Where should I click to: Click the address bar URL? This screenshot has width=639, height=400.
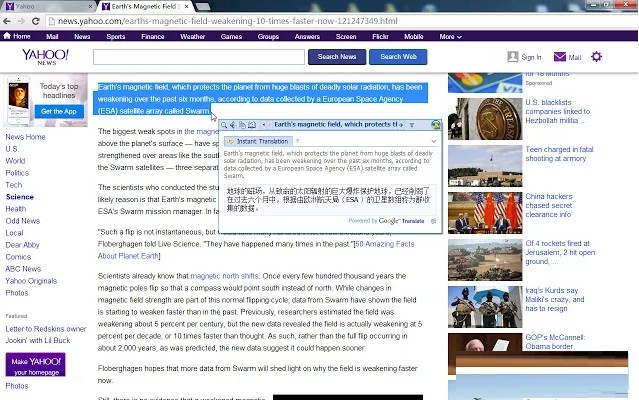[227, 21]
